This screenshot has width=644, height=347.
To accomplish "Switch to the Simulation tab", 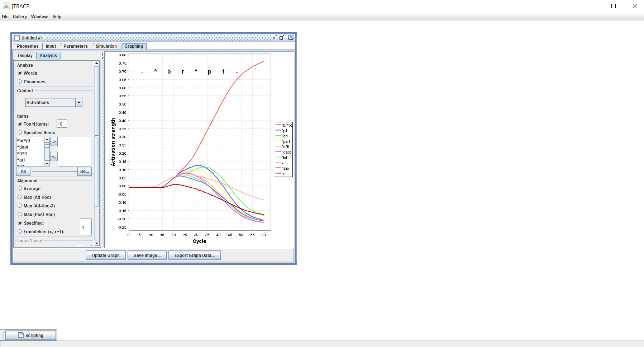I will [106, 46].
